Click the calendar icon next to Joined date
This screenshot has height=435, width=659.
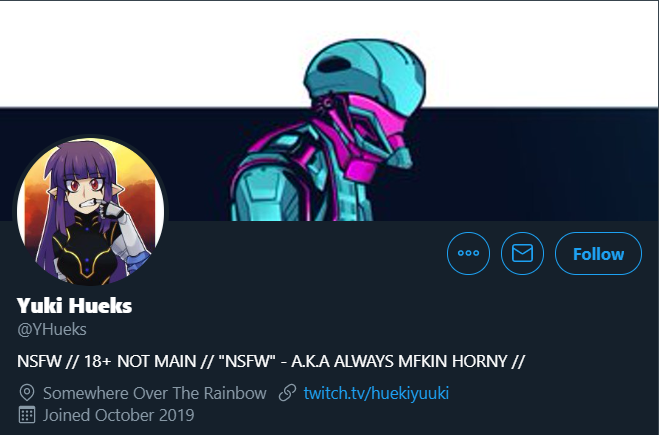(27, 415)
